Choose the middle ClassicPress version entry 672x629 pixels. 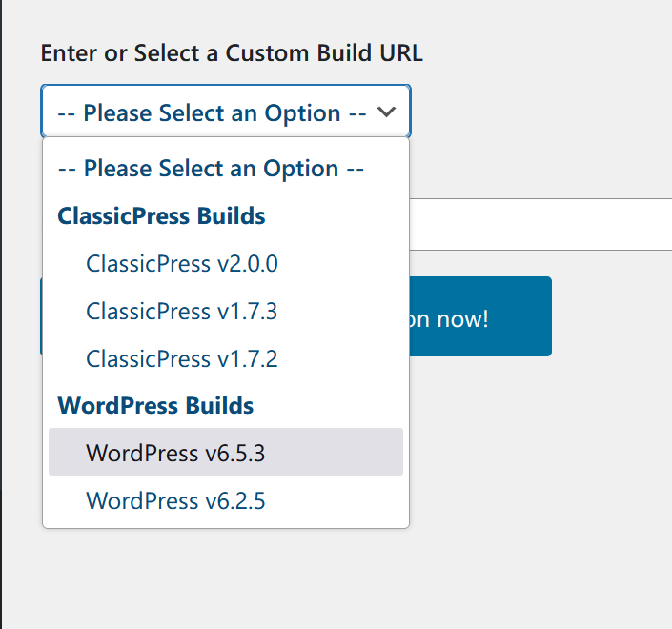[182, 311]
